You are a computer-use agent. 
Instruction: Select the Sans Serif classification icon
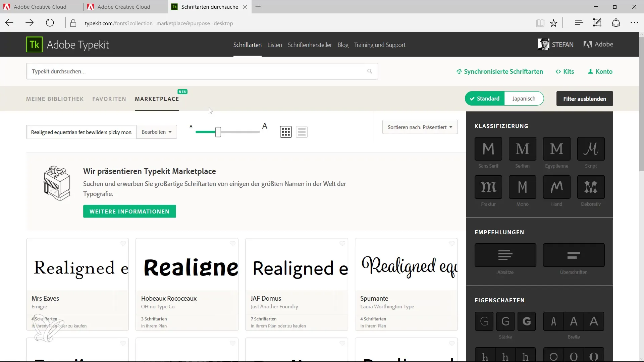[x=488, y=149]
